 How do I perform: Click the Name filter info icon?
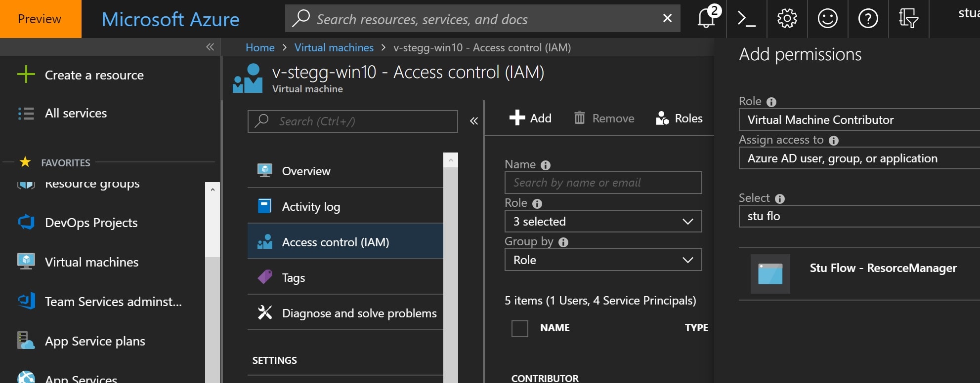[546, 165]
